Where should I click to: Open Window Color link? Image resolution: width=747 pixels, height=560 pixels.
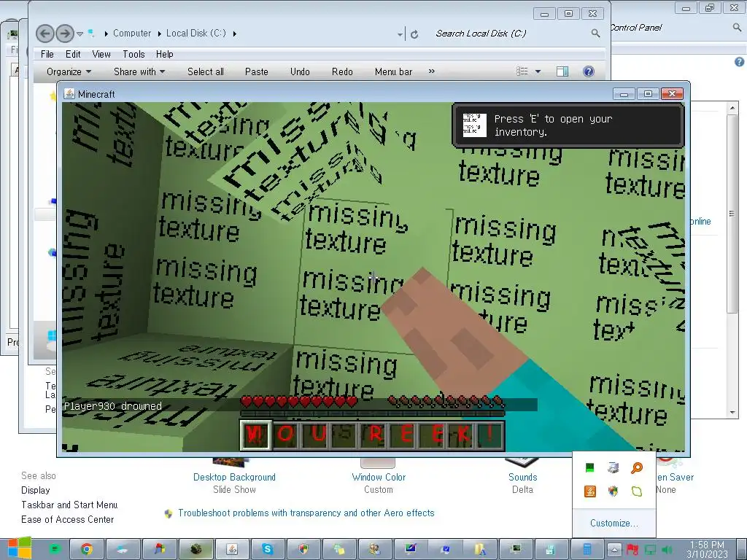[379, 477]
